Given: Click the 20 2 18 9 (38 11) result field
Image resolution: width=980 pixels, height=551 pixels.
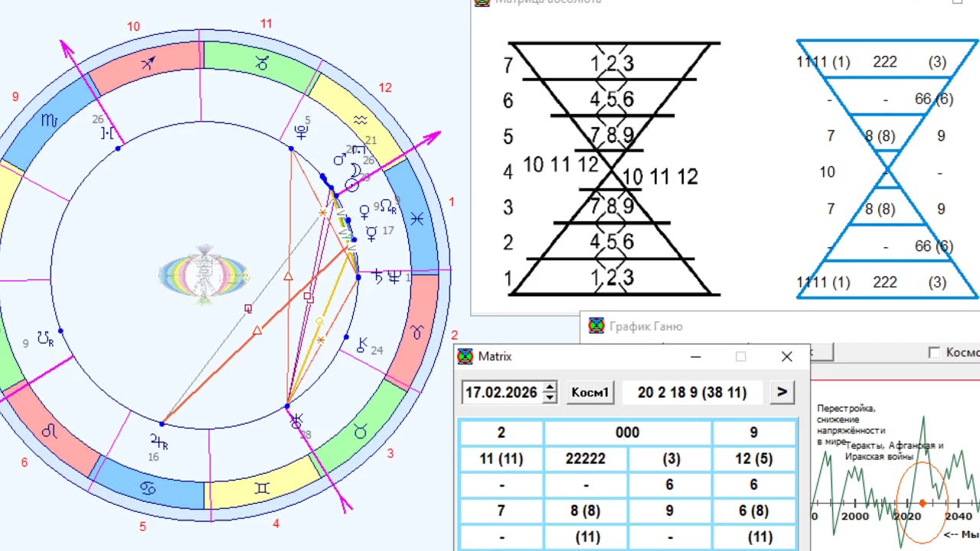Looking at the screenshot, I should [x=691, y=393].
